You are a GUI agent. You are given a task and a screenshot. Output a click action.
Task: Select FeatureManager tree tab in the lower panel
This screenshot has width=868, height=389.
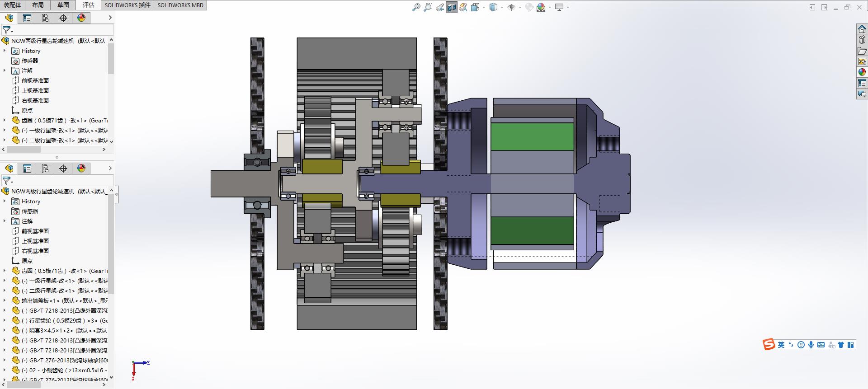tap(9, 169)
